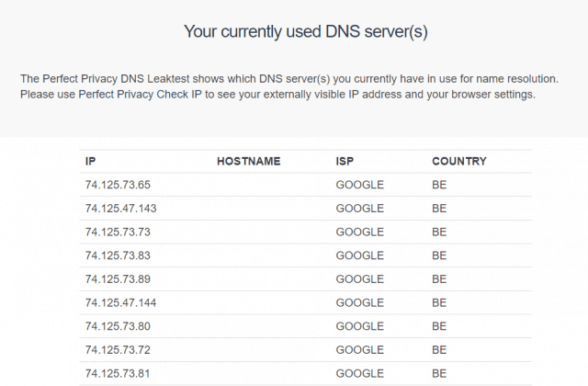
Task: Click GOOGLE ISP in the 74.125.73.89 row
Action: click(360, 279)
